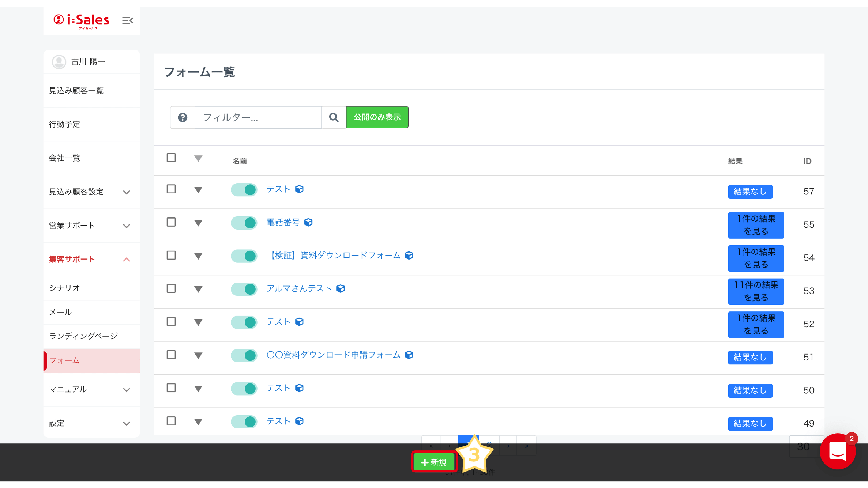The width and height of the screenshot is (868, 488).
Task: Click the filter help question mark icon
Action: (x=183, y=117)
